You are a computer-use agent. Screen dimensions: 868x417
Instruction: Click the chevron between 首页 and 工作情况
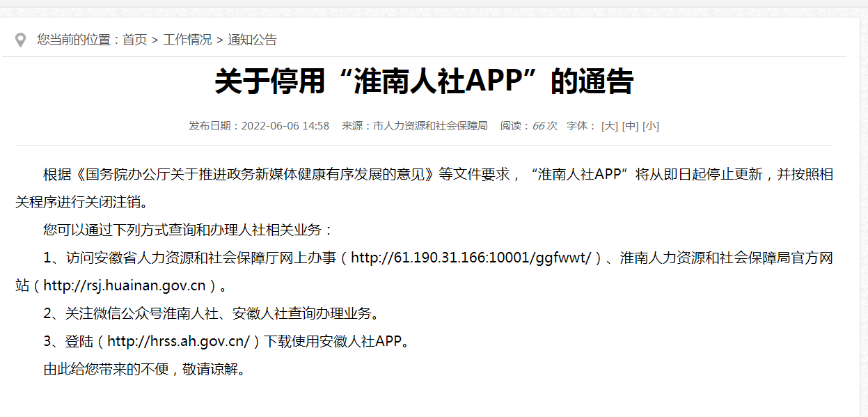(154, 39)
